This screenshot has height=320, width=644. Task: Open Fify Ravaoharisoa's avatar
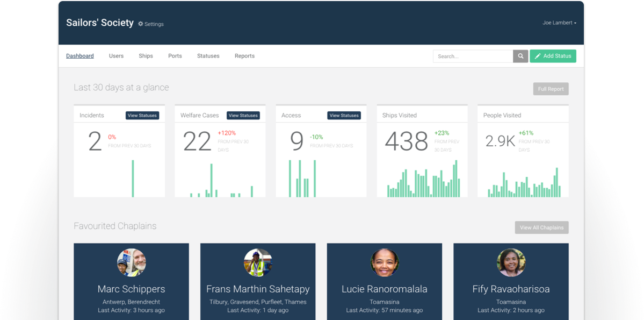[511, 262]
